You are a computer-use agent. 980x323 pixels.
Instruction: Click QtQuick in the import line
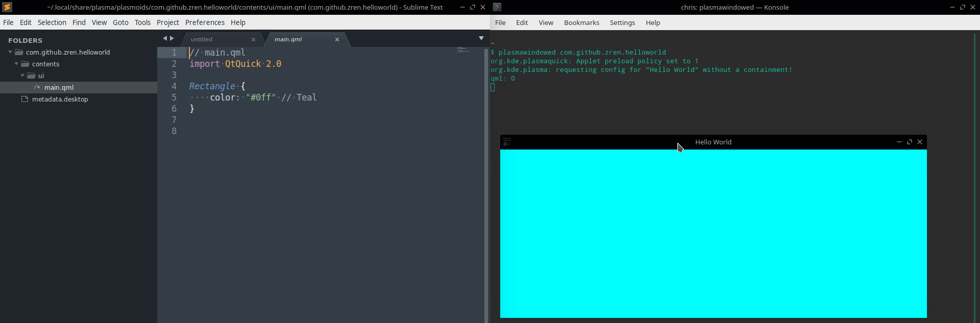pos(243,64)
